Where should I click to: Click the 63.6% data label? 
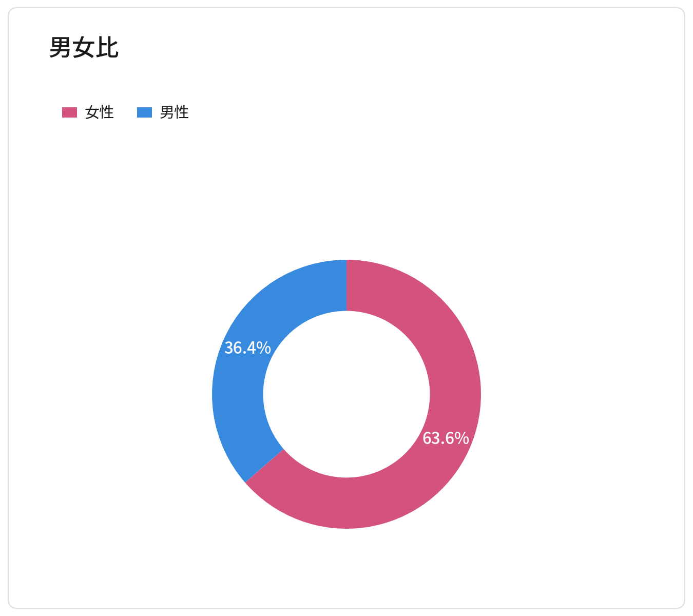446,438
